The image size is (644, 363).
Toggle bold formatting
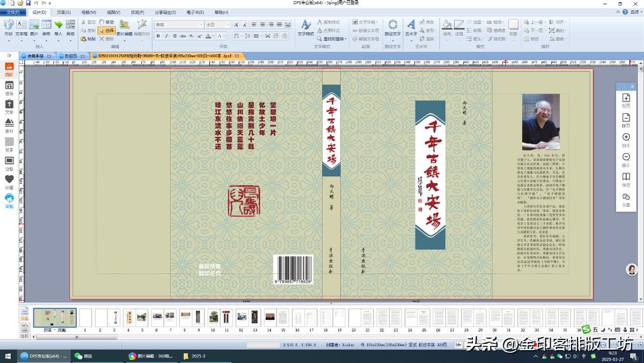click(158, 35)
